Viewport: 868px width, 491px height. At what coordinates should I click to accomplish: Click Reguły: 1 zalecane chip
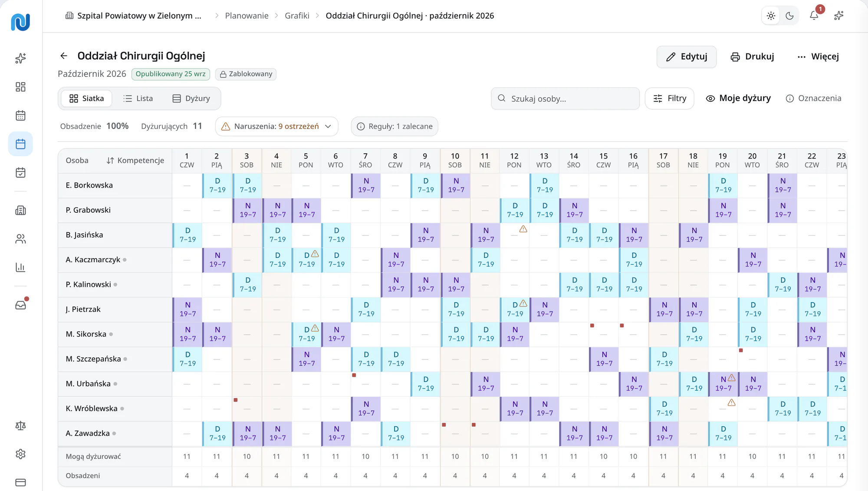pos(395,126)
